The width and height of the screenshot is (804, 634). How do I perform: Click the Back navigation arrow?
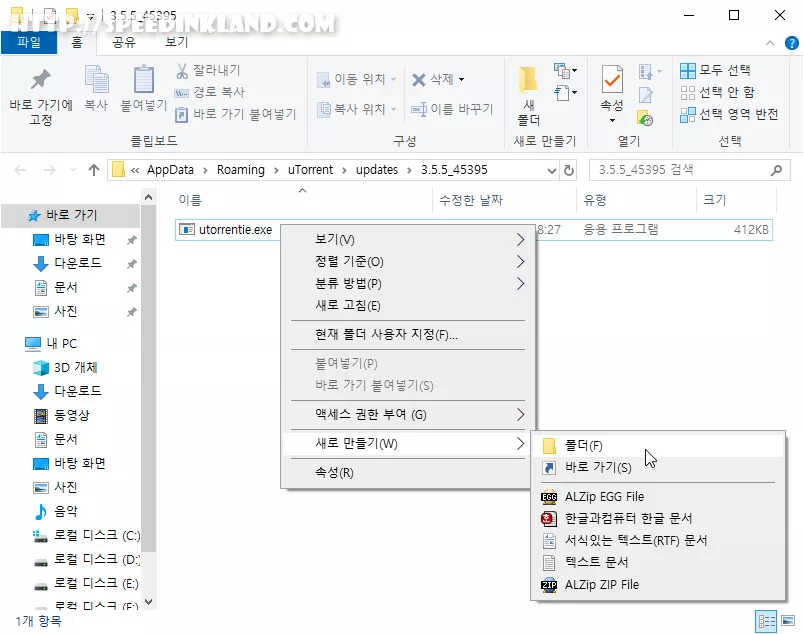tap(20, 170)
